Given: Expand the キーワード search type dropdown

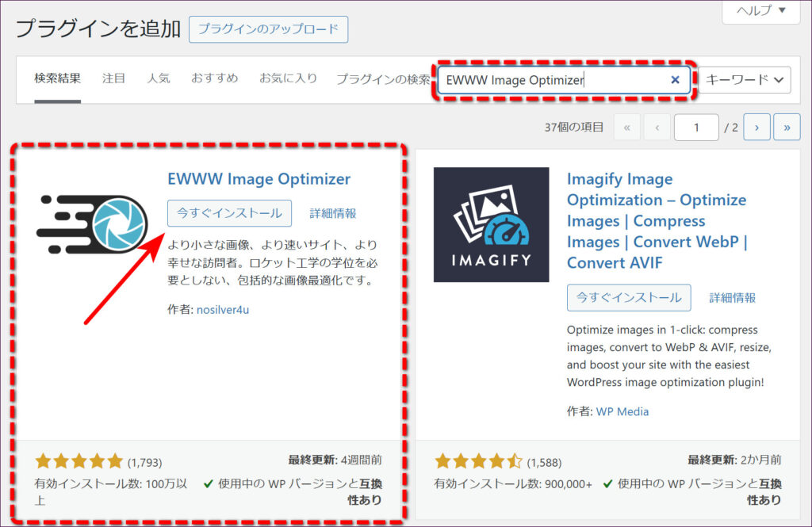Looking at the screenshot, I should [x=747, y=79].
